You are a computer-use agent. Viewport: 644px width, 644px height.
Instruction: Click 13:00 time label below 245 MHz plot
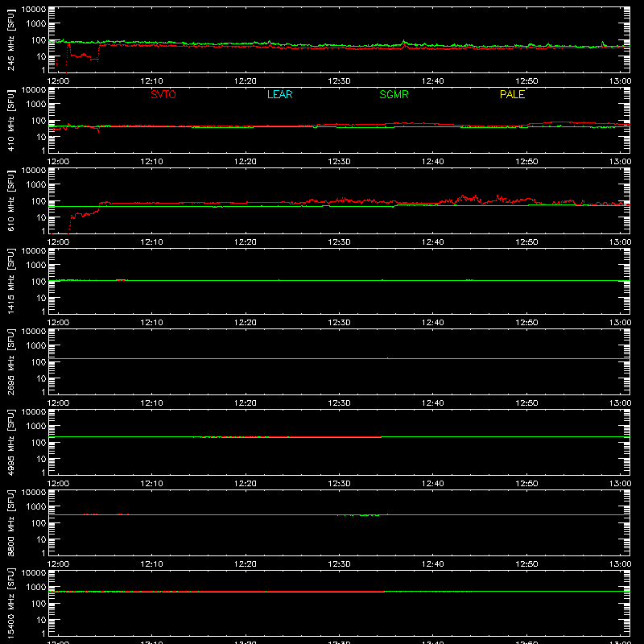(620, 81)
